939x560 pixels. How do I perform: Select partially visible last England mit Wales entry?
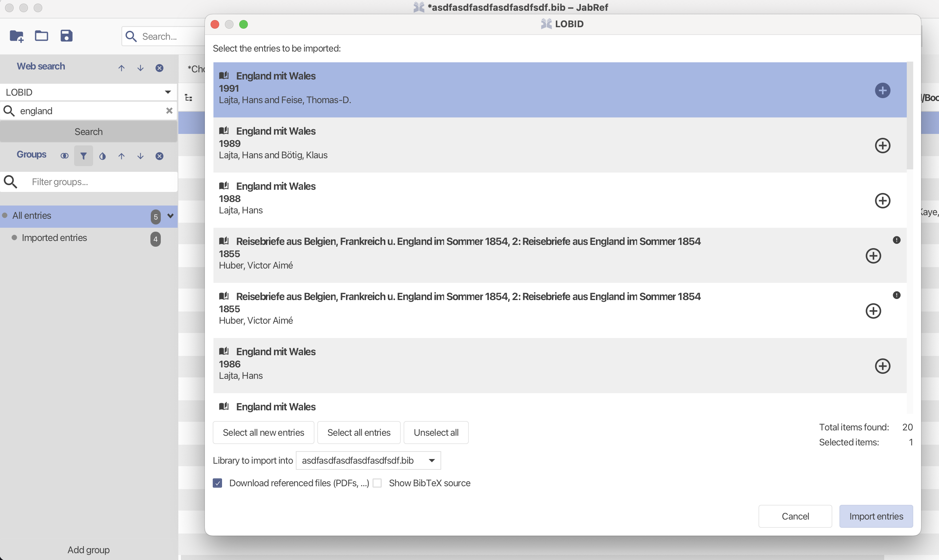pos(560,404)
